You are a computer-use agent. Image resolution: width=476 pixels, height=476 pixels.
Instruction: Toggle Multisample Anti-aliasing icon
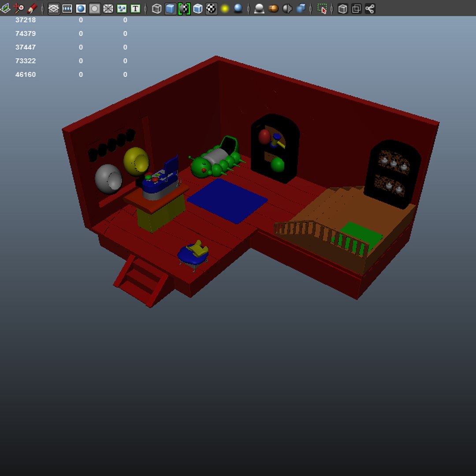[287, 8]
